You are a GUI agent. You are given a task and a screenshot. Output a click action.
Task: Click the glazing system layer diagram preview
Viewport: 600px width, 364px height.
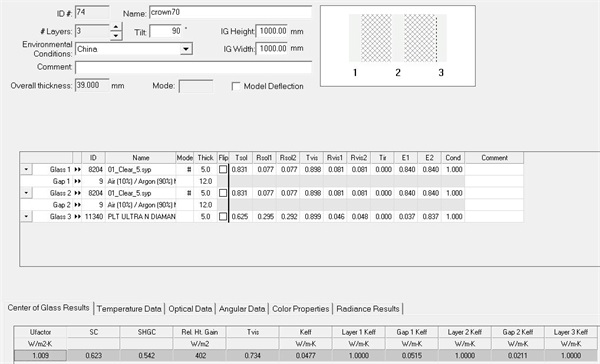pos(398,46)
